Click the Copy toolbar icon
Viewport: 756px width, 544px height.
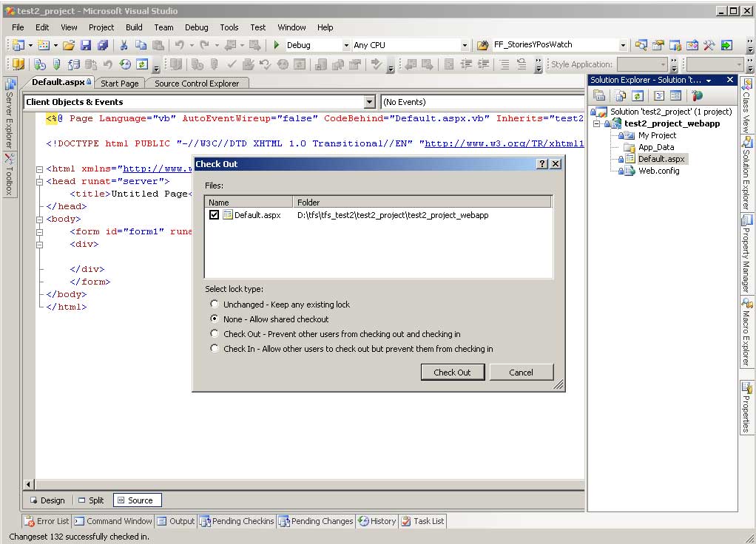tap(141, 45)
